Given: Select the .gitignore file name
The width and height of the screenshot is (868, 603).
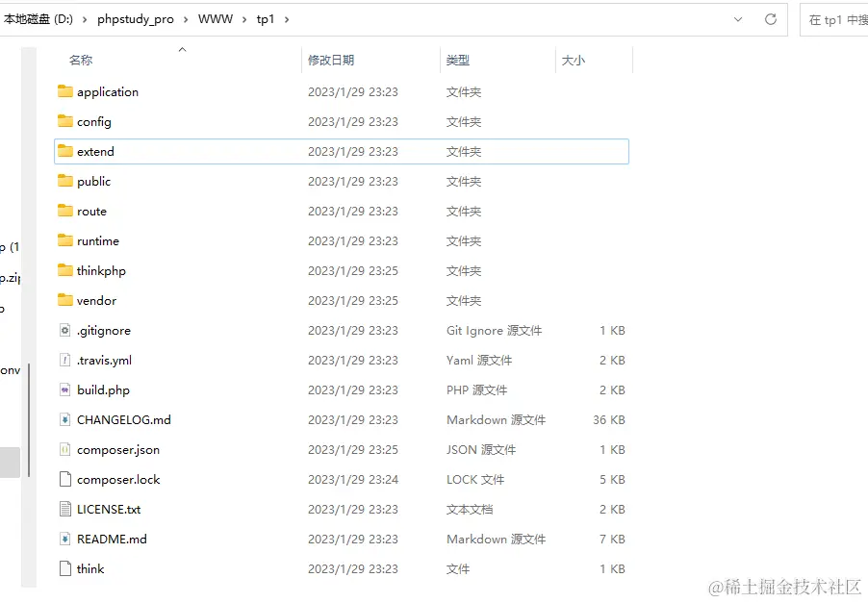Looking at the screenshot, I should tap(104, 331).
